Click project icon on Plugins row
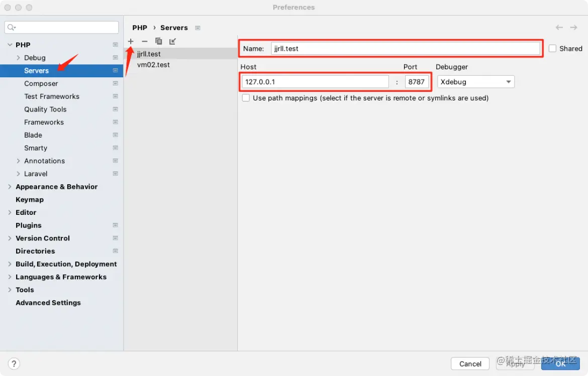Viewport: 588px width, 376px height. click(115, 225)
